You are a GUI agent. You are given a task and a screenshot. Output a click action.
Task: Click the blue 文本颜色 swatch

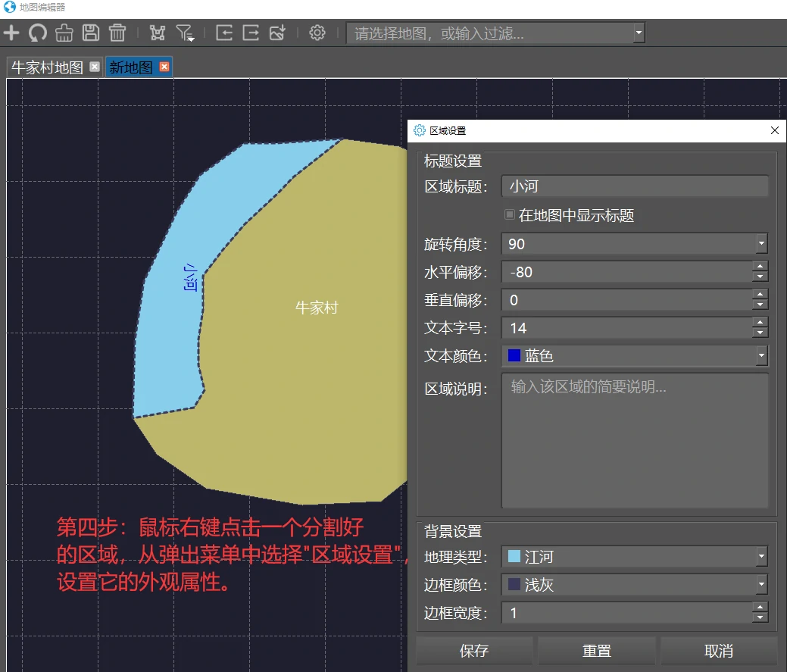click(x=514, y=356)
